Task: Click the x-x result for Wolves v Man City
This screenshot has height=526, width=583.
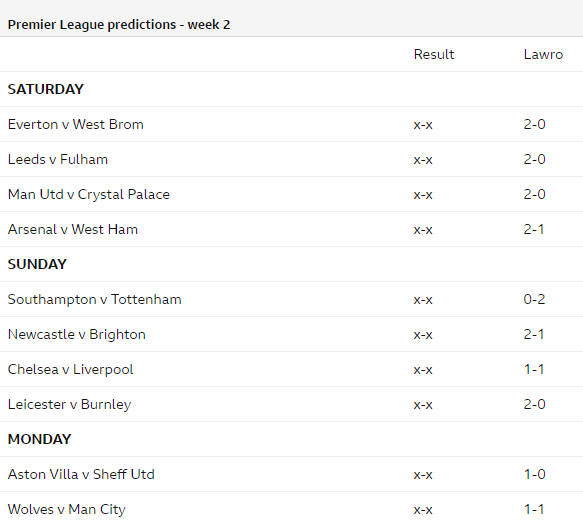Action: [x=423, y=510]
